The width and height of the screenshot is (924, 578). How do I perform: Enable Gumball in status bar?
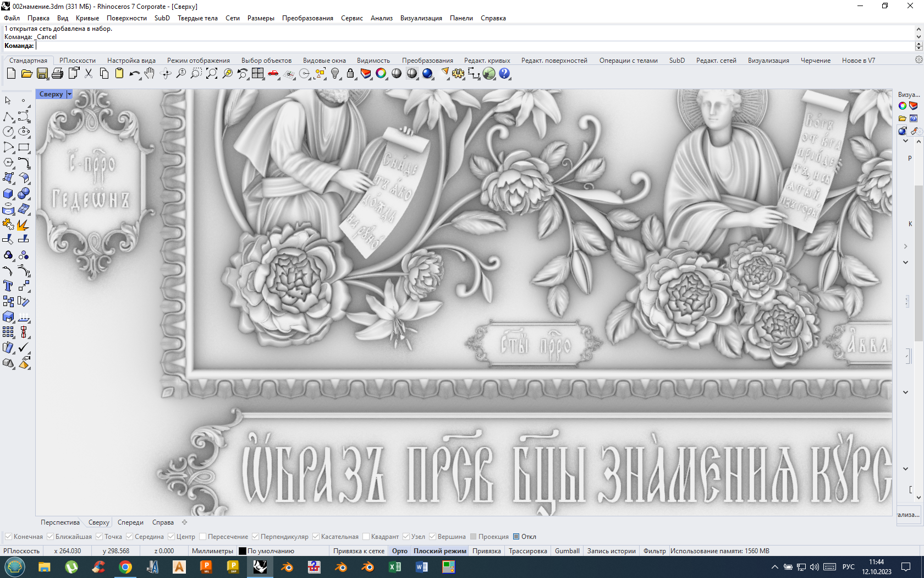click(x=567, y=551)
